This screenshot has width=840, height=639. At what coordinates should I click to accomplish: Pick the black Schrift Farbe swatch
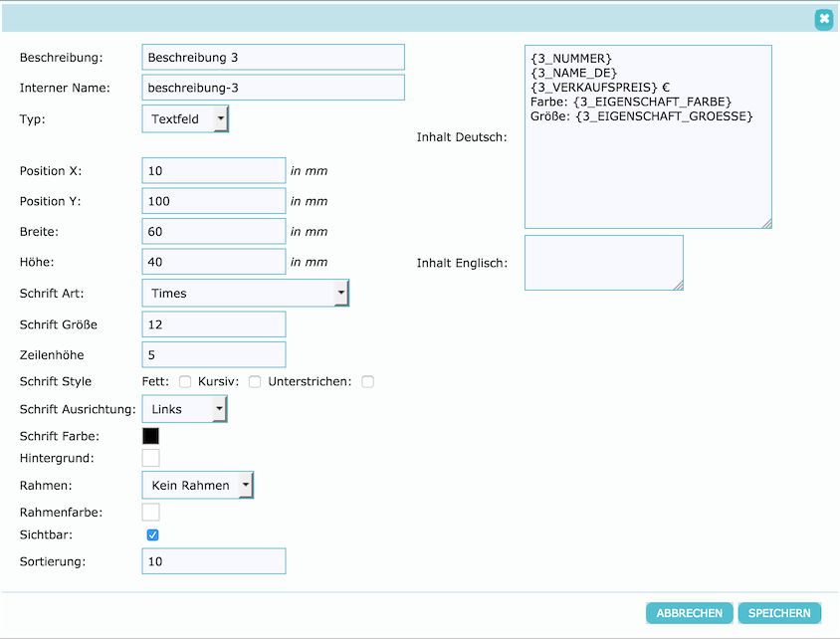coord(151,435)
